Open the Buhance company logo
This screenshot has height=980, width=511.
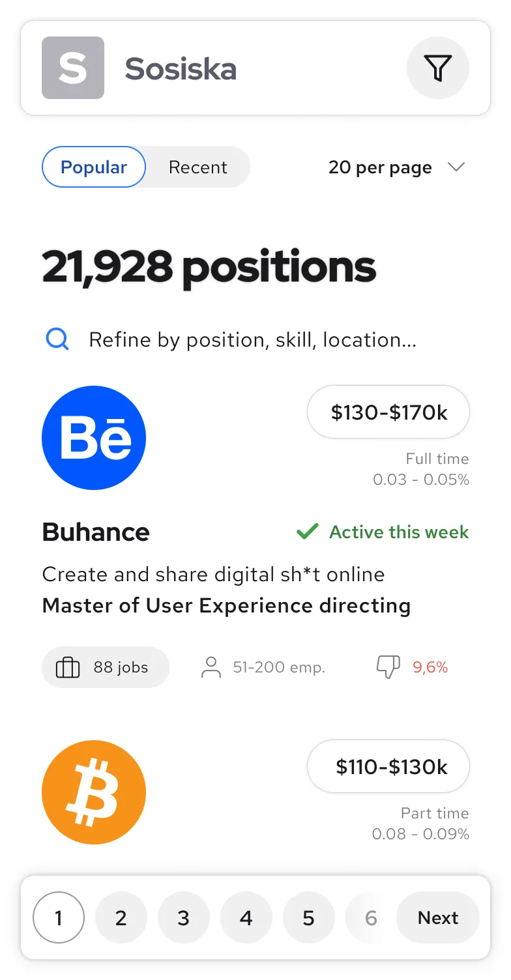pyautogui.click(x=94, y=438)
